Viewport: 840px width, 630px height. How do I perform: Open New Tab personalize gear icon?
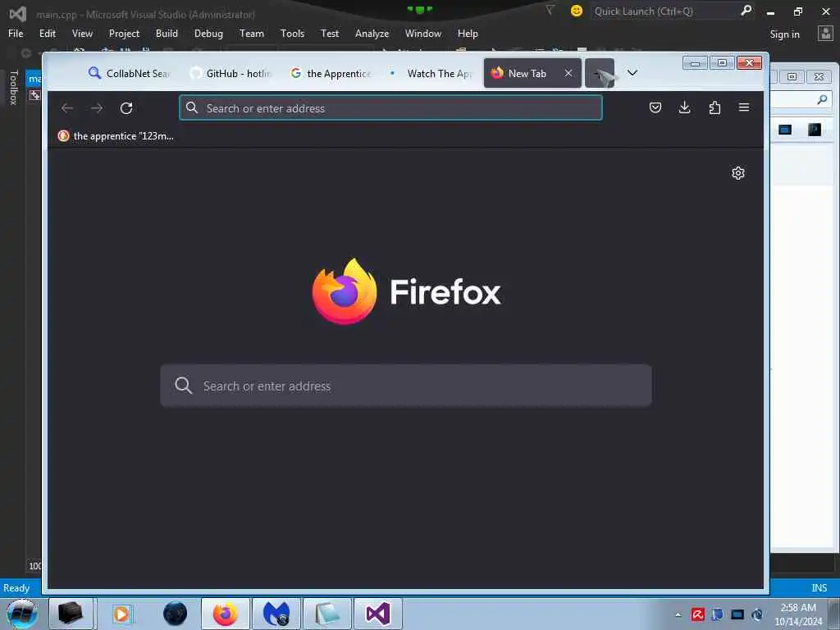[x=738, y=173]
